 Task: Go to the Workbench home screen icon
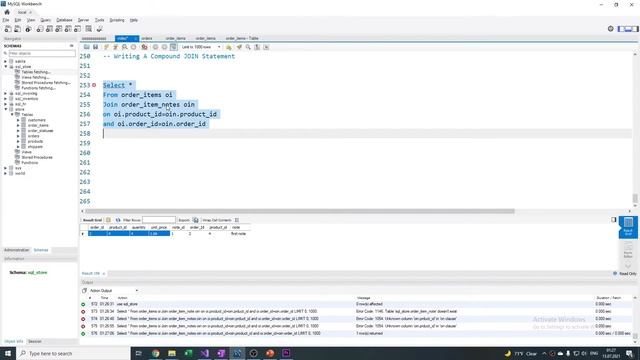[7, 12]
